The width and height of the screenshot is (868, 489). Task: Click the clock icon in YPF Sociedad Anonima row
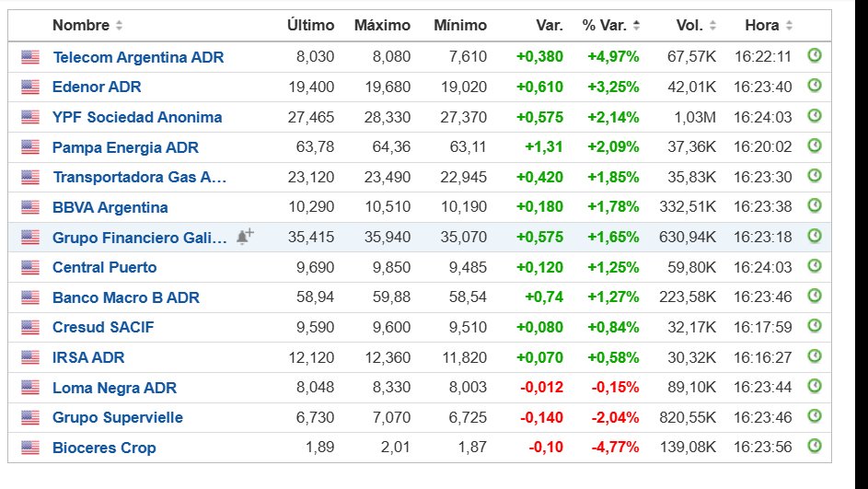tap(815, 116)
